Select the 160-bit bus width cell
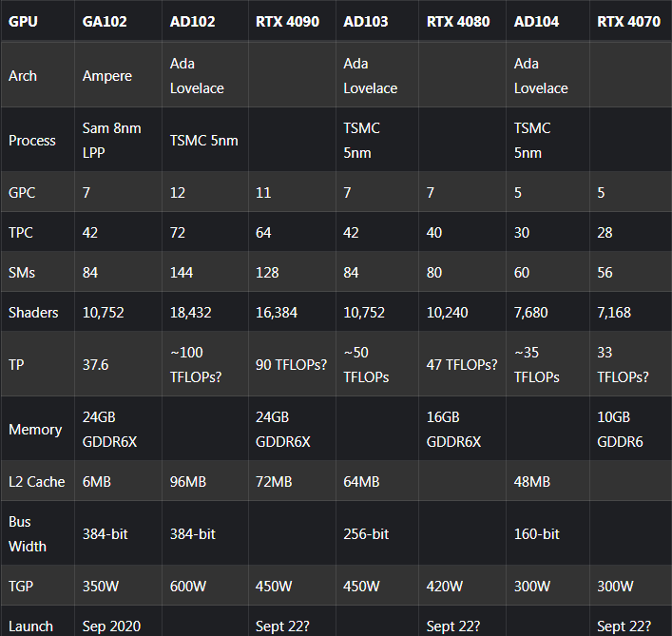The height and width of the screenshot is (636, 672). (538, 534)
